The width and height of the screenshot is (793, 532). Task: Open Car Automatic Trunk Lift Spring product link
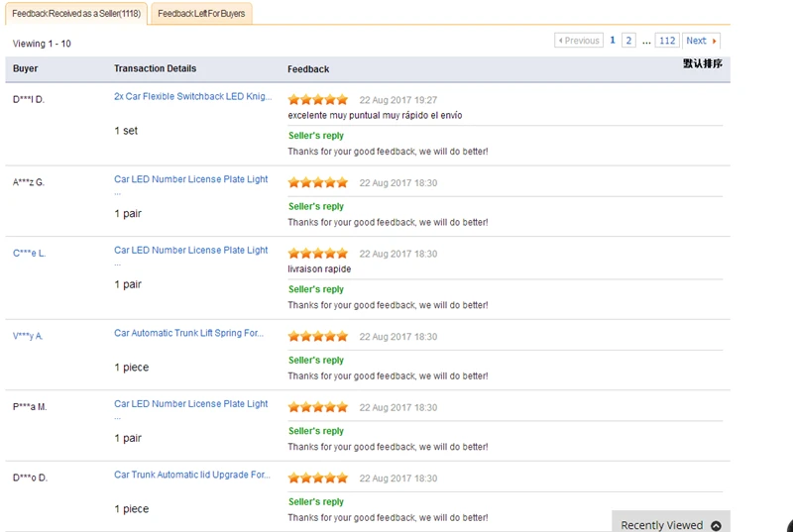click(x=188, y=333)
